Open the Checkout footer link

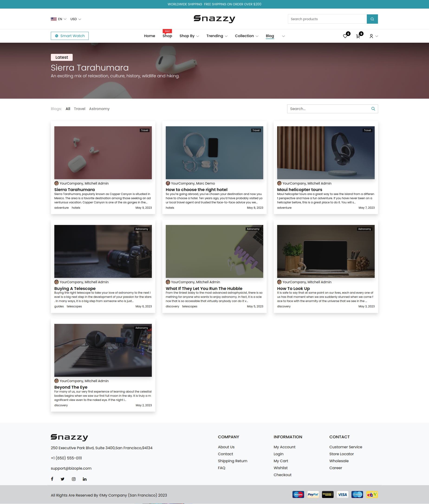[282, 475]
